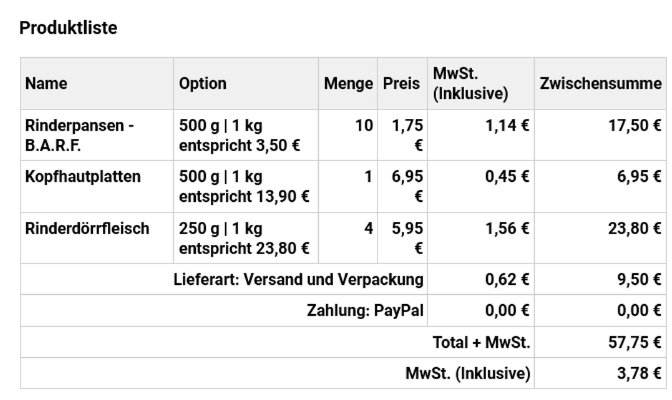Image resolution: width=672 pixels, height=400 pixels.
Task: Click the "Lieferart: Versand und Verpackung" label
Action: pos(298,279)
